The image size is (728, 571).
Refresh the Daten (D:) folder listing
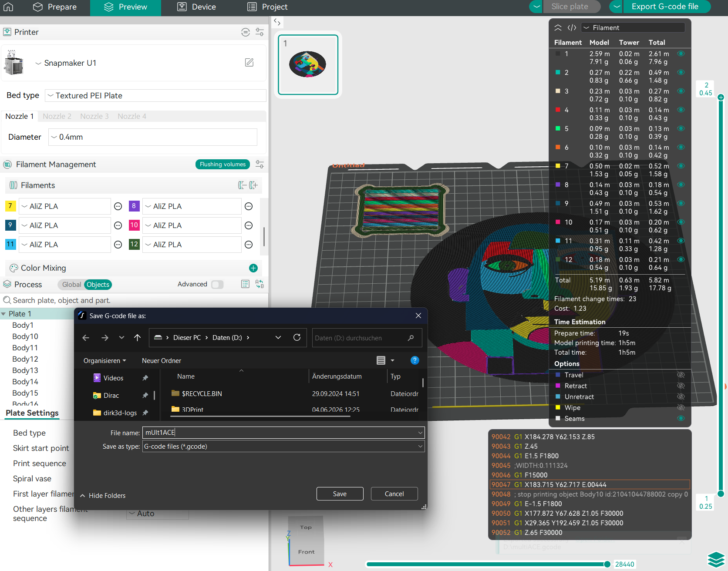pyautogui.click(x=297, y=338)
